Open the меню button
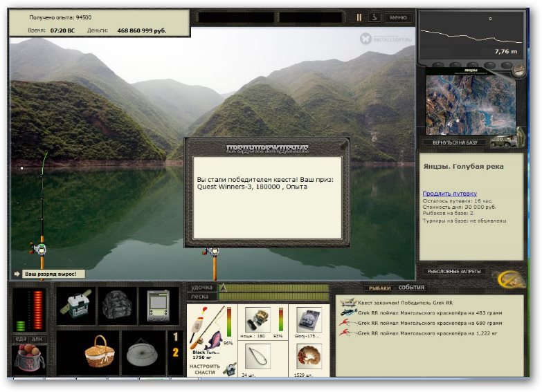The width and height of the screenshot is (542, 392). (398, 17)
